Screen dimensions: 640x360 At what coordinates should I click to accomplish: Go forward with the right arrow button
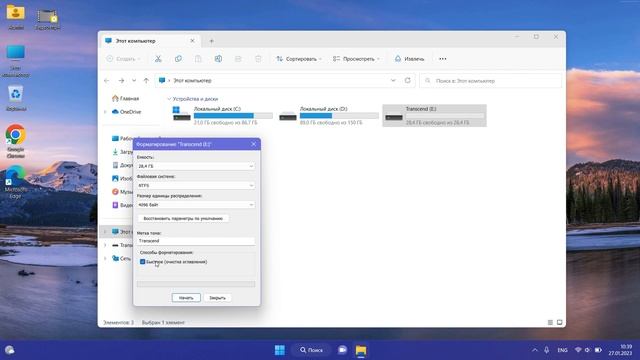click(x=121, y=81)
